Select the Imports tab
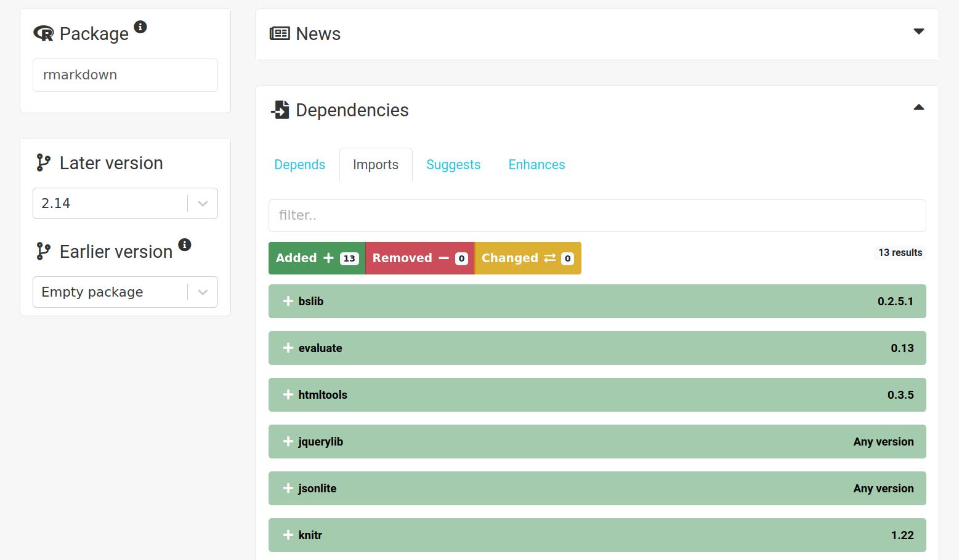The width and height of the screenshot is (959, 560). [x=376, y=165]
